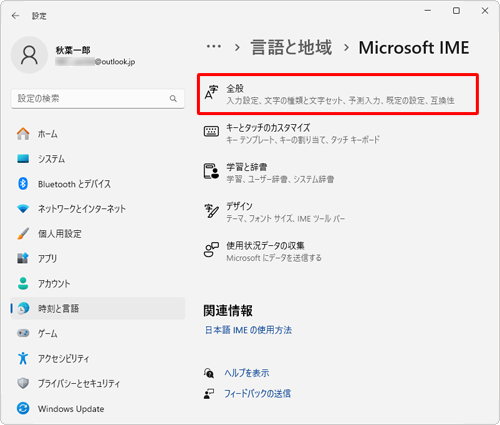Image resolution: width=500 pixels, height=425 pixels.
Task: Click the 学習と辞書 dictionary icon
Action: (x=211, y=171)
